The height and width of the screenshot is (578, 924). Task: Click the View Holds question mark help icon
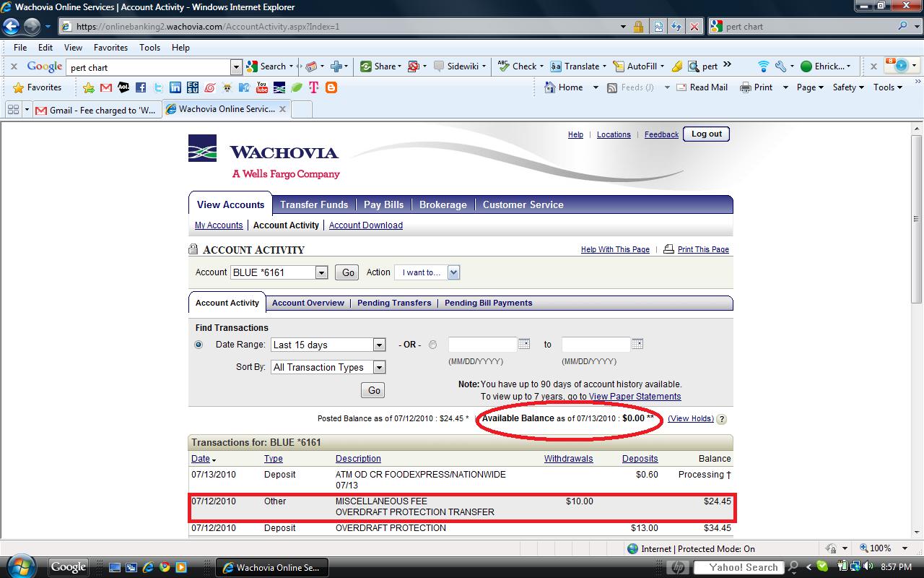coord(721,419)
